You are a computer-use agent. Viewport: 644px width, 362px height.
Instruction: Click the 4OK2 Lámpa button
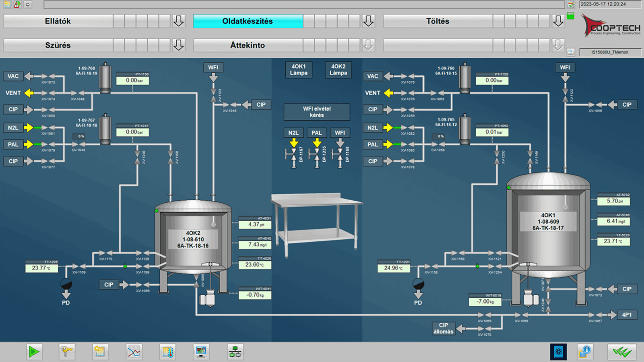pos(338,70)
